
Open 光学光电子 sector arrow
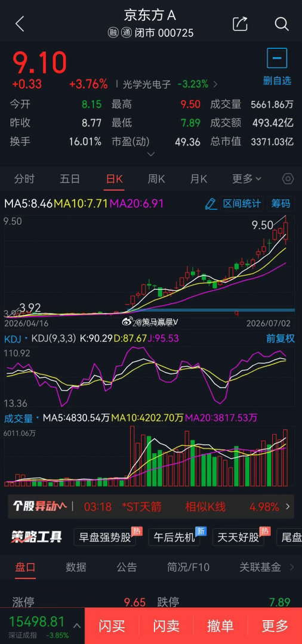[x=215, y=85]
